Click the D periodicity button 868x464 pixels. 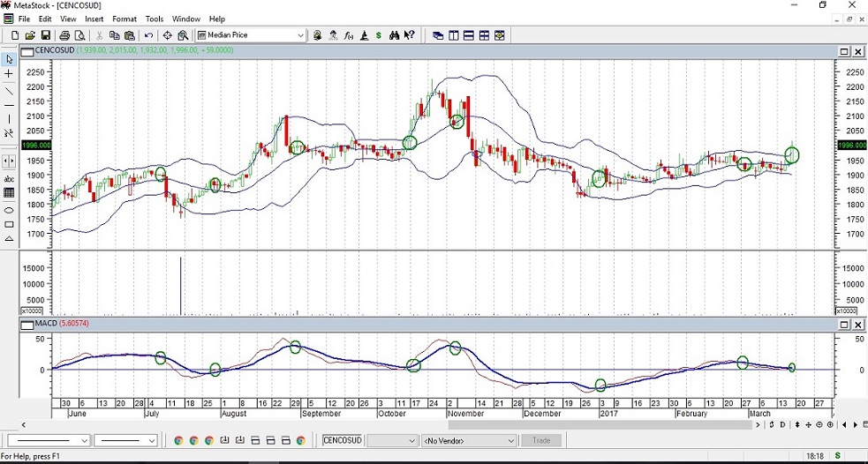782,424
